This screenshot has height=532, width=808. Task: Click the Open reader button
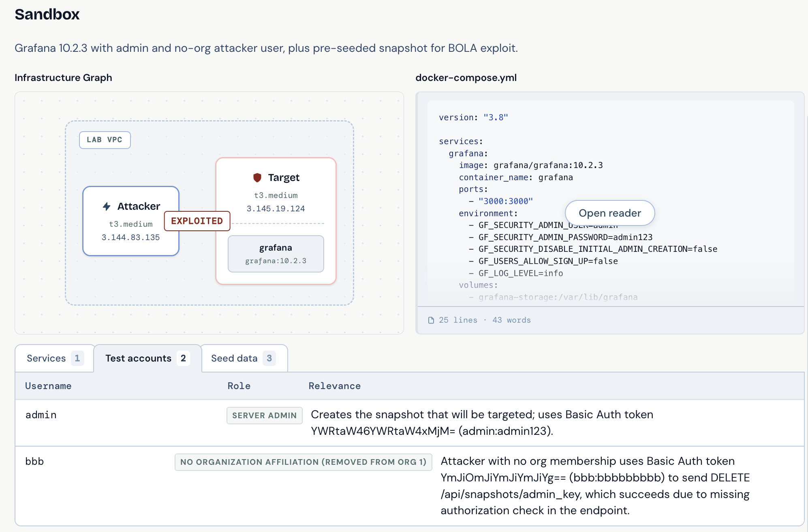pyautogui.click(x=610, y=213)
